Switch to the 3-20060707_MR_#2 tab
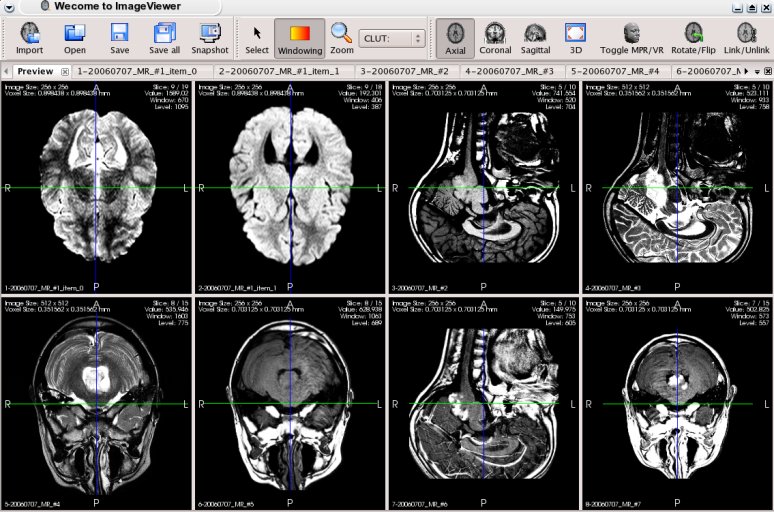774x512 pixels. click(404, 72)
